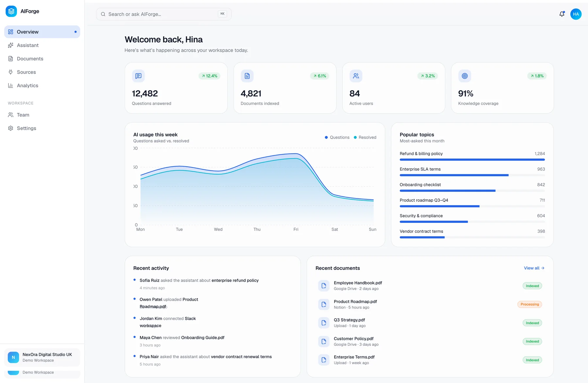Click the Team people icon

[11, 115]
